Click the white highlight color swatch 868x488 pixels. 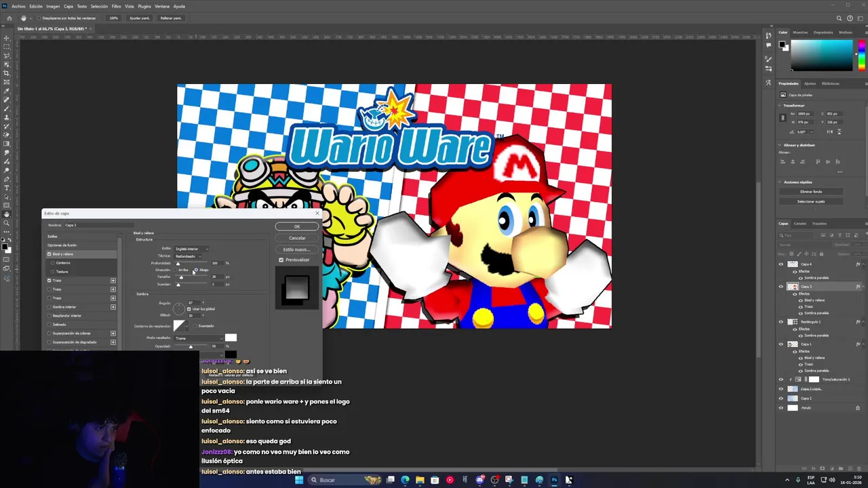coord(231,338)
